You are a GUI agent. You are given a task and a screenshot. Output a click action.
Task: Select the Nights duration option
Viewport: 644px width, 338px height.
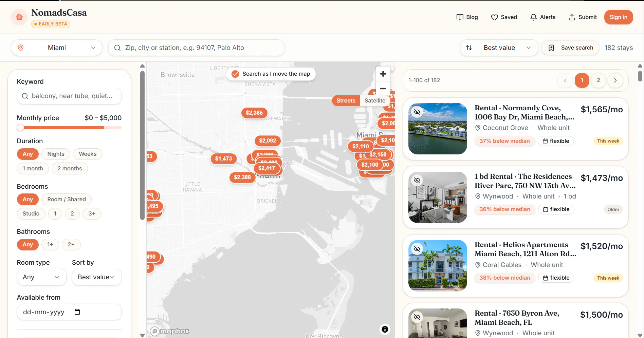point(56,154)
